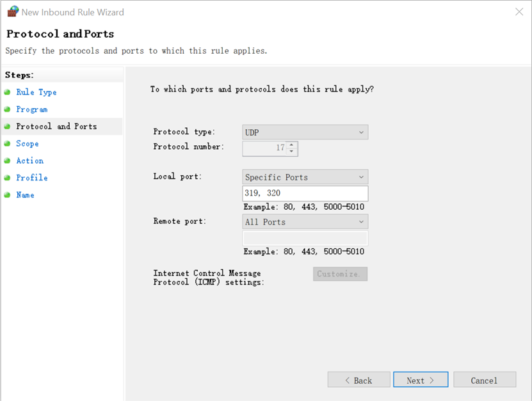532x401 pixels.
Task: Click the green bullet beside Name
Action: [x=7, y=195]
